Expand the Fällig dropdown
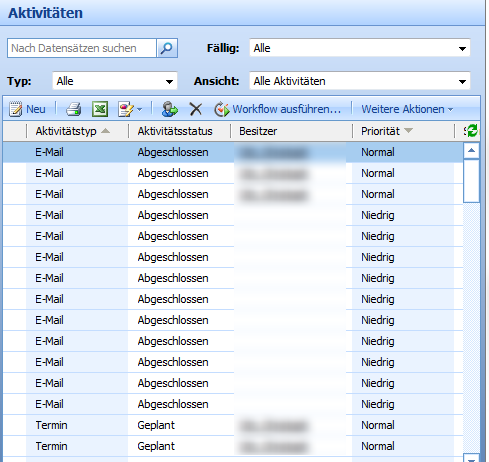 [x=360, y=48]
